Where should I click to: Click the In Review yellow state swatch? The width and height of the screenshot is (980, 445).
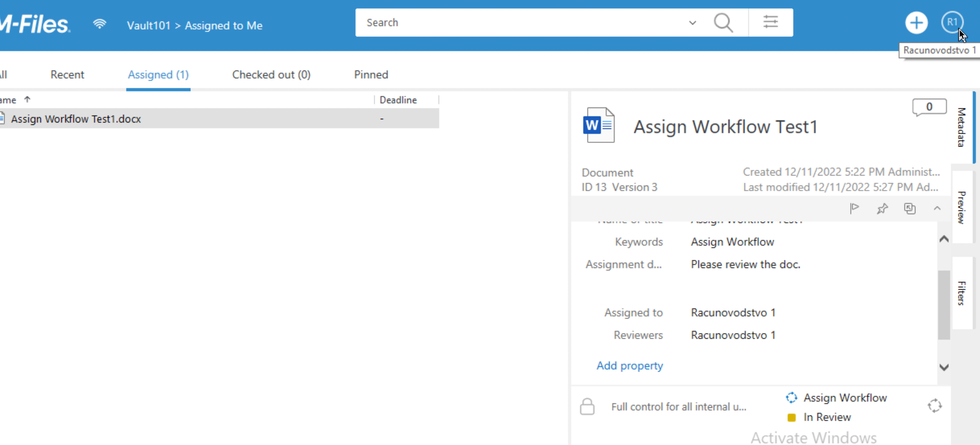coord(791,417)
